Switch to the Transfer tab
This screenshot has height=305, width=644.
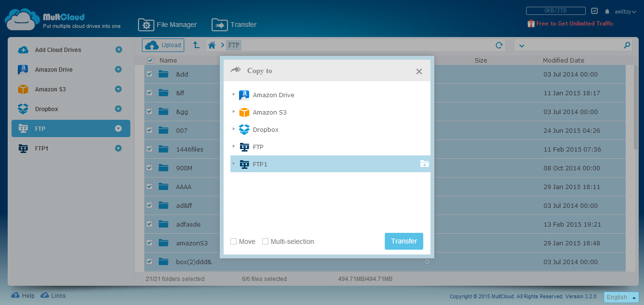point(234,25)
